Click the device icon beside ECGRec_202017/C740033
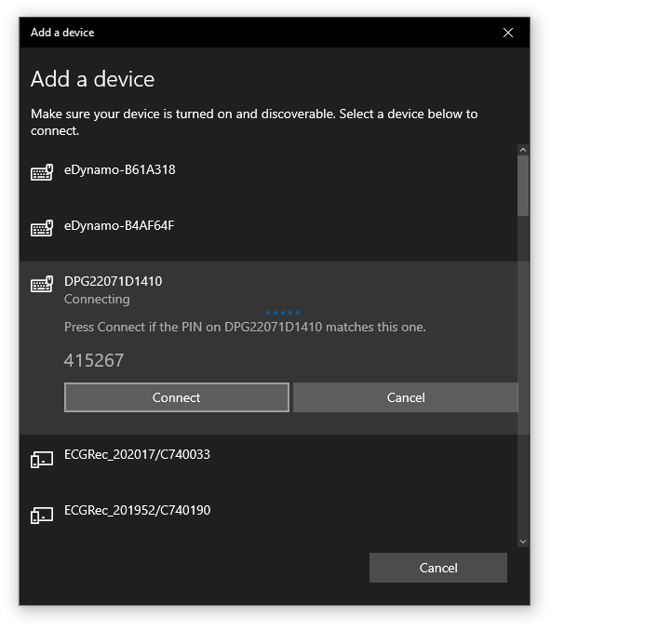This screenshot has width=645, height=644. point(42,459)
